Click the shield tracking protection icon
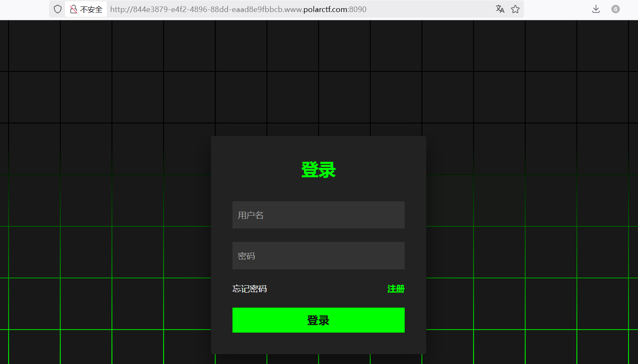638x364 pixels. (58, 9)
